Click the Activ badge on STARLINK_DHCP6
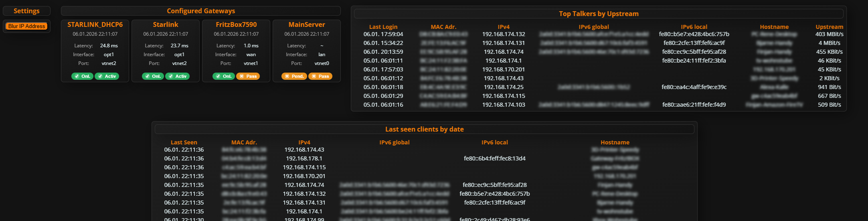The image size is (868, 221). click(107, 76)
